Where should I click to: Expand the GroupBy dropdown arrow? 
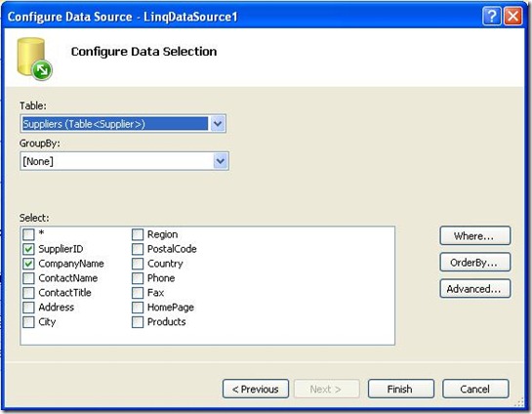[221, 161]
